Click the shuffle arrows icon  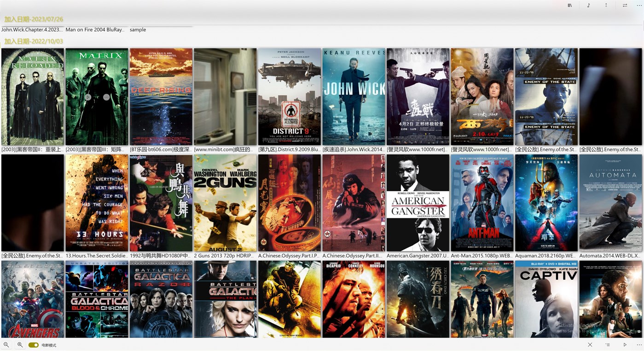[625, 6]
